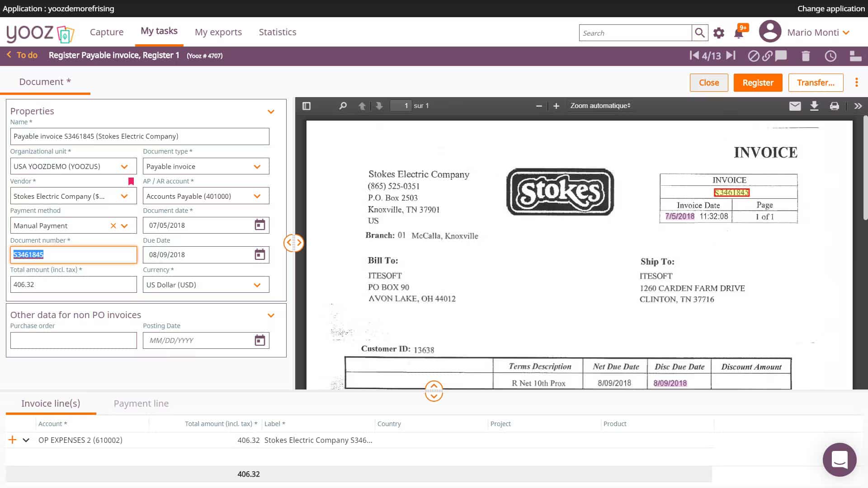Click the red vendor bookmark flag
The height and width of the screenshot is (488, 868).
click(131, 180)
